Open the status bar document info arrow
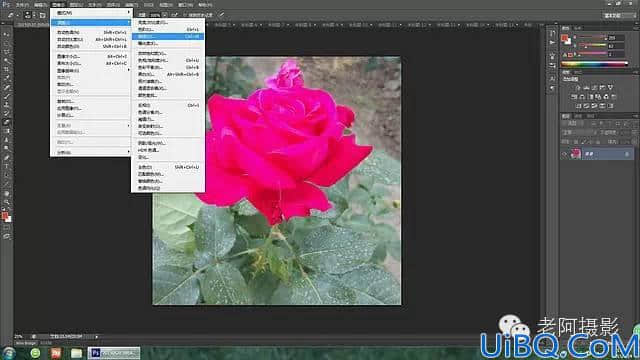 pos(96,337)
